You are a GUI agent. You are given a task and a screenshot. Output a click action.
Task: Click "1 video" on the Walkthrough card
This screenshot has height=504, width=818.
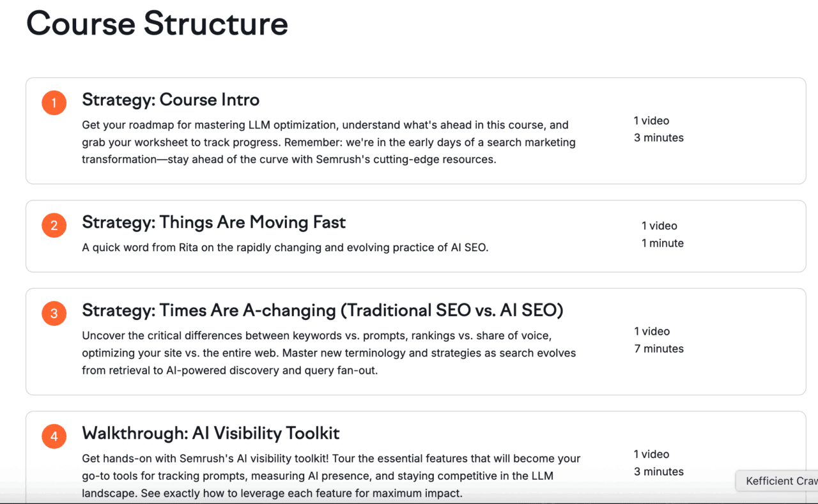[651, 454]
